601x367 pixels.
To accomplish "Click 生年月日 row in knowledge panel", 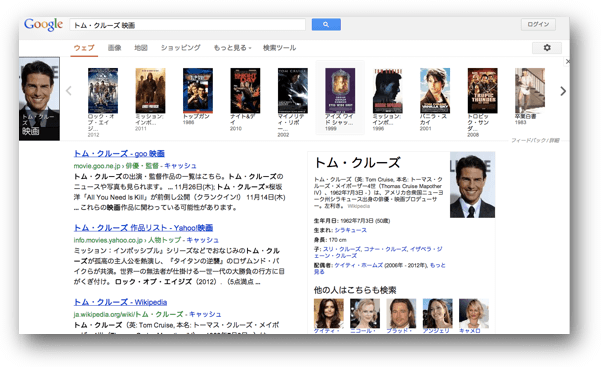I will [352, 221].
